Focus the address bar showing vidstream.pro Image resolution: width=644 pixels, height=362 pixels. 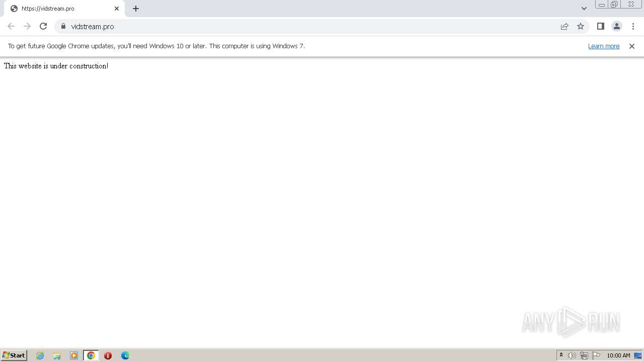[x=322, y=26]
